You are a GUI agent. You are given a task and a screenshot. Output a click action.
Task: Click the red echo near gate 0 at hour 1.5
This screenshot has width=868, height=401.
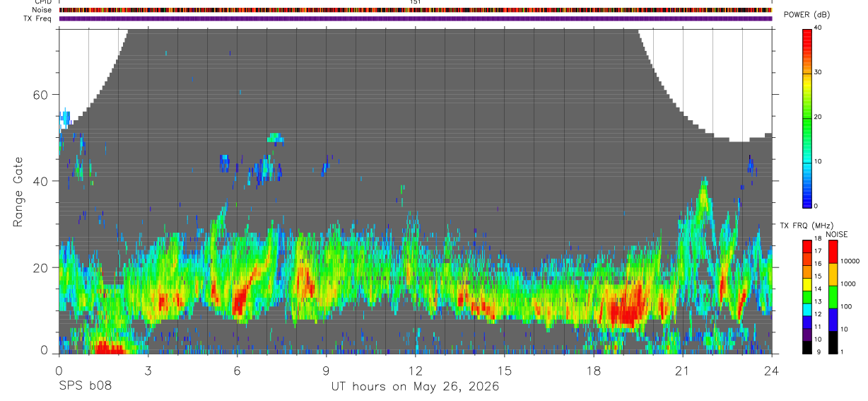[106, 347]
